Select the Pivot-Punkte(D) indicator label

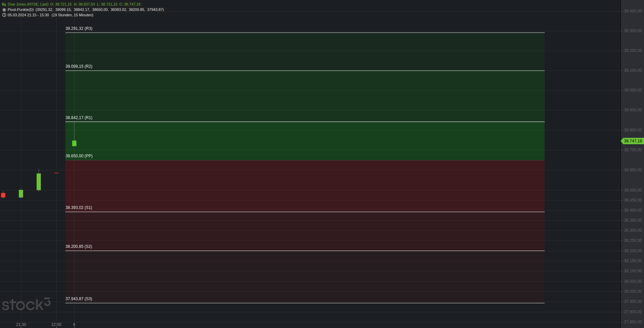tap(21, 10)
